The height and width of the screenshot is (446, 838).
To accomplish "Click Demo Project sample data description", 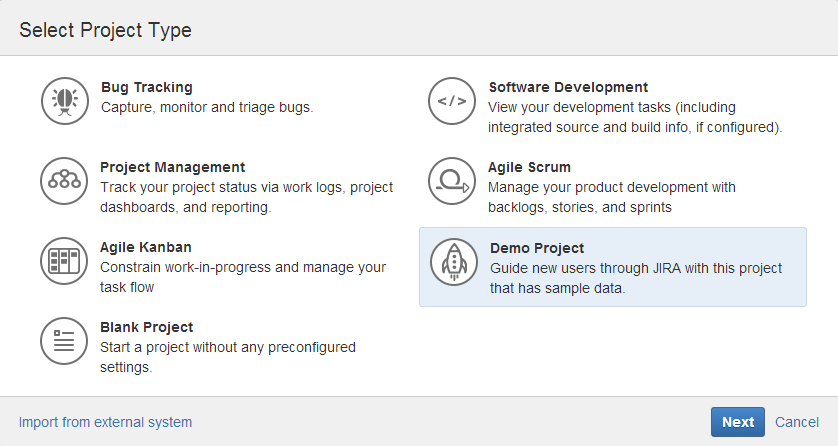I will (636, 278).
